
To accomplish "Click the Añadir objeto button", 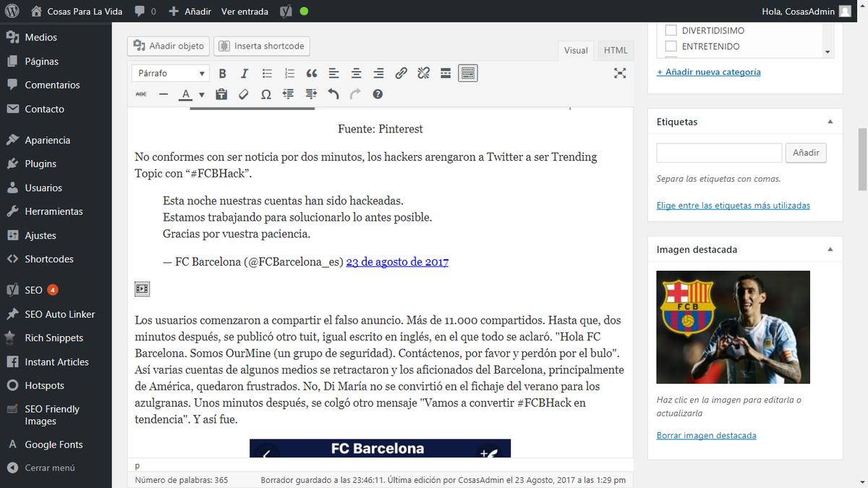I will [169, 46].
